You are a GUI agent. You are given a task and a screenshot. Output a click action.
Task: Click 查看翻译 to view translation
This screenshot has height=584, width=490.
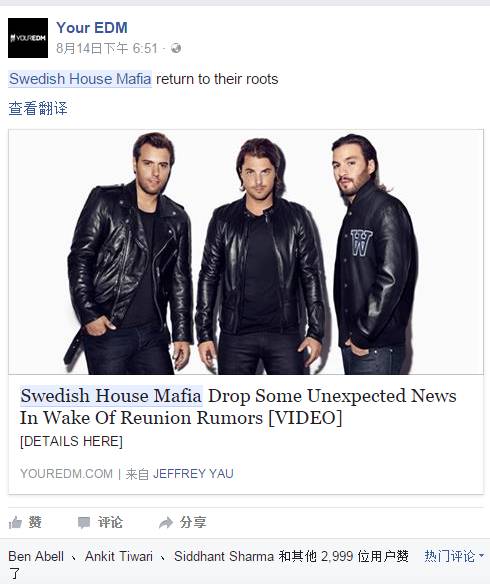pos(38,108)
